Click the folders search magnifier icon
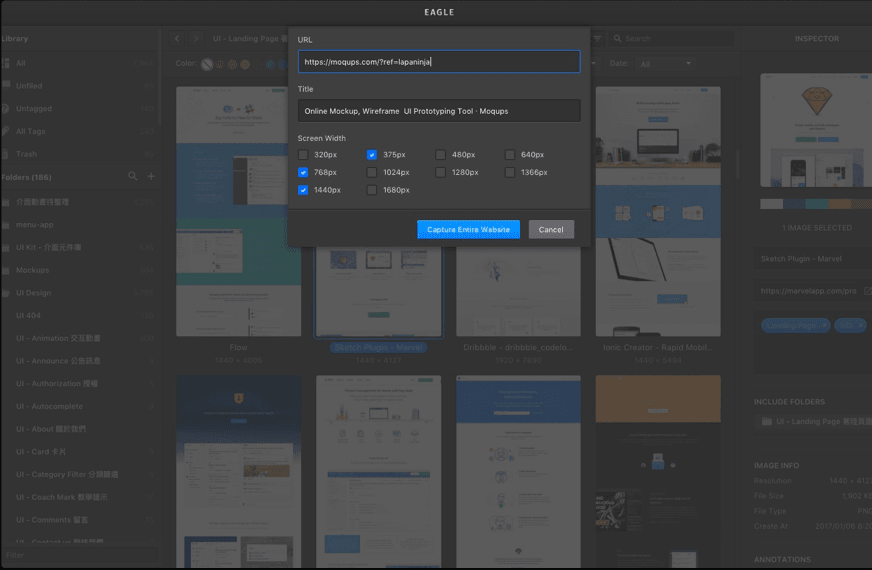 (132, 176)
